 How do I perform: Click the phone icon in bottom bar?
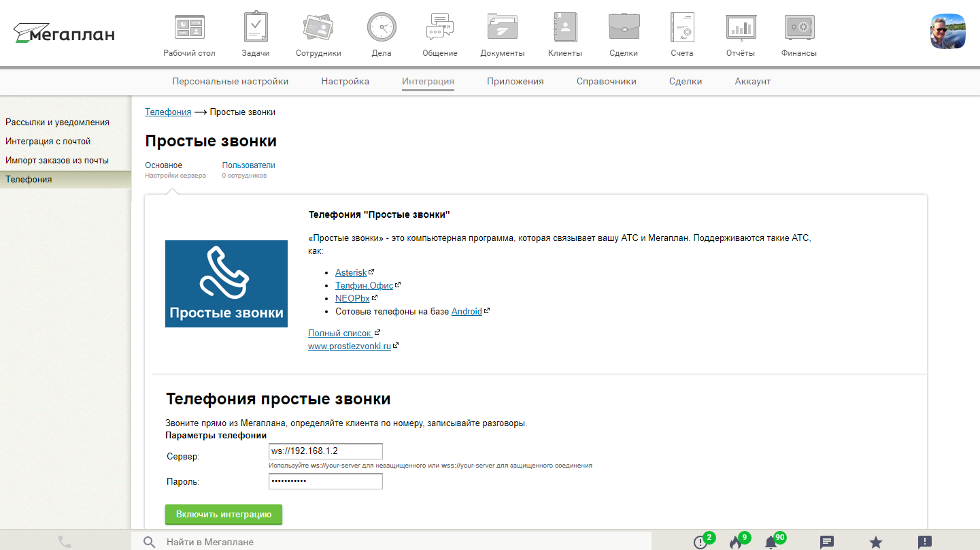(65, 542)
